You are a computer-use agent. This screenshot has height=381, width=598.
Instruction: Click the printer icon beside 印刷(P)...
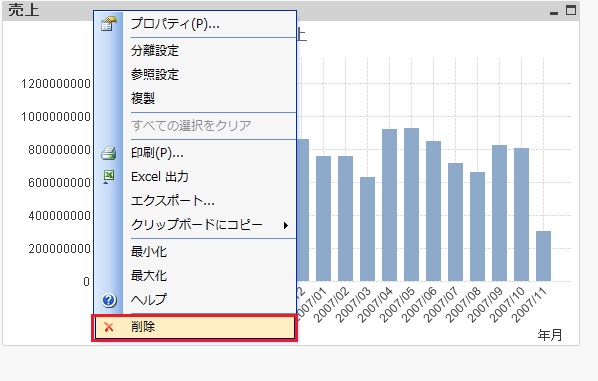click(108, 153)
